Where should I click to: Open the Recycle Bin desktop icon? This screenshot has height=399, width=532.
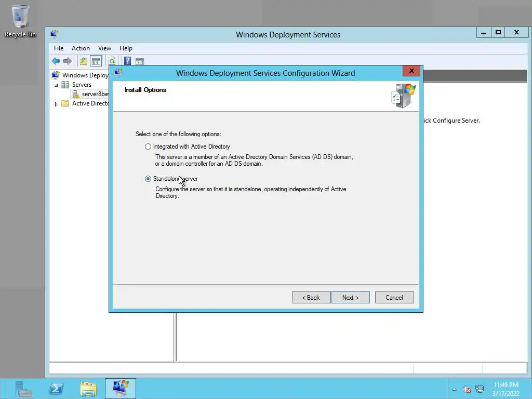click(x=20, y=21)
